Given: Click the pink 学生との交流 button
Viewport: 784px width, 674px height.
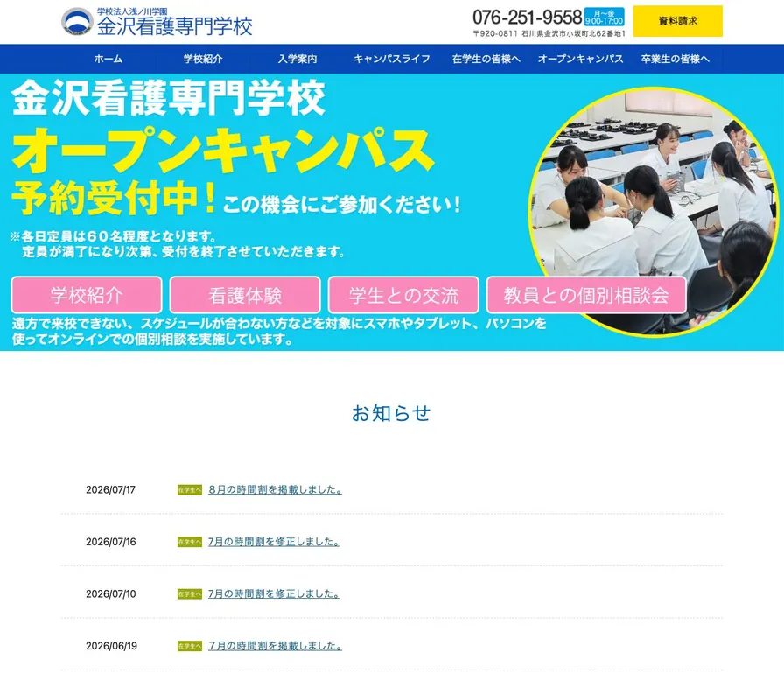Looking at the screenshot, I should [x=403, y=295].
